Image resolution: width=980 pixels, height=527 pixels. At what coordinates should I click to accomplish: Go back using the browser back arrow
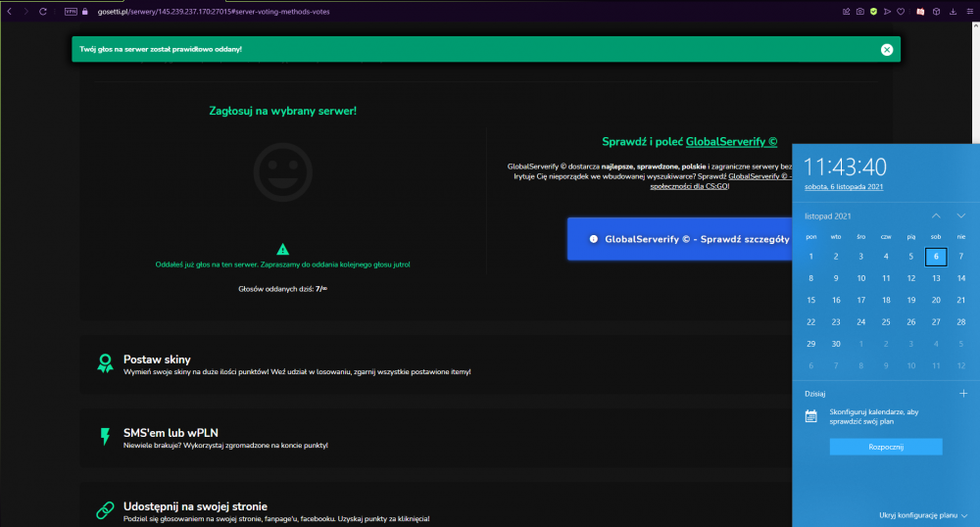tap(10, 11)
